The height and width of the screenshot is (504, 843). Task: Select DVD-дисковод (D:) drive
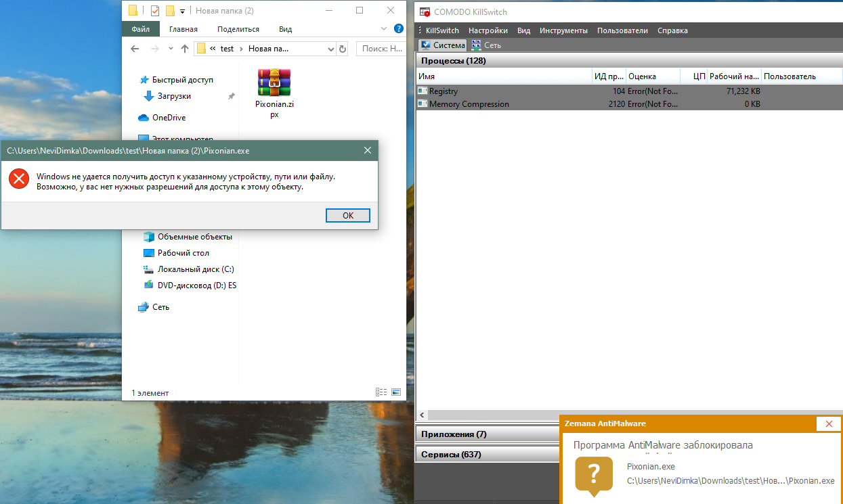(190, 285)
